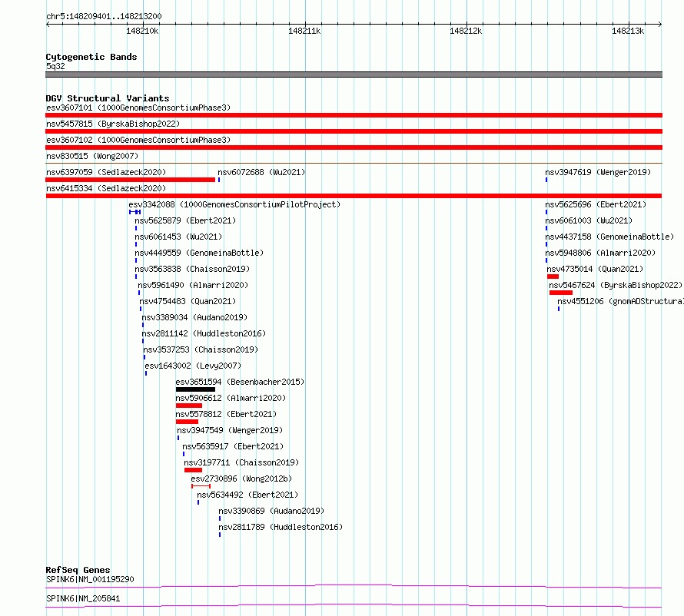This screenshot has width=684, height=616.
Task: Open nsv5578812 (Ebert2021) label
Action: [x=227, y=414]
